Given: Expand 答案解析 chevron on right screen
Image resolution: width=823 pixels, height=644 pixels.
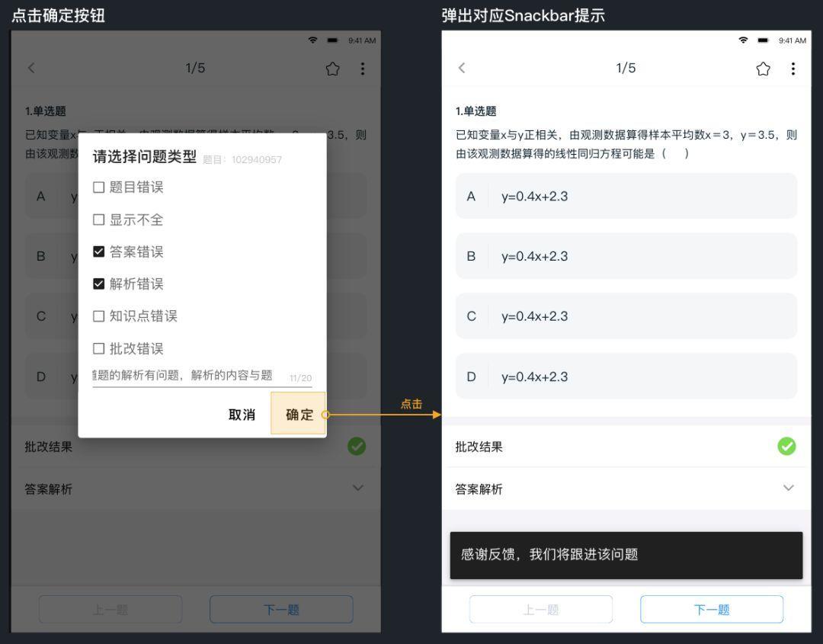Looking at the screenshot, I should (x=788, y=488).
